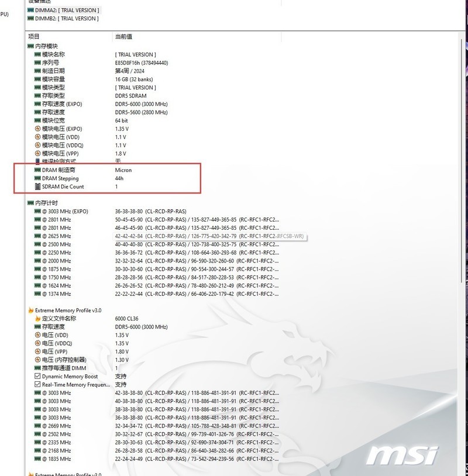This screenshot has height=476, width=468.
Task: Toggle the Real-Time Memory Frequency checkbox
Action: (x=37, y=384)
